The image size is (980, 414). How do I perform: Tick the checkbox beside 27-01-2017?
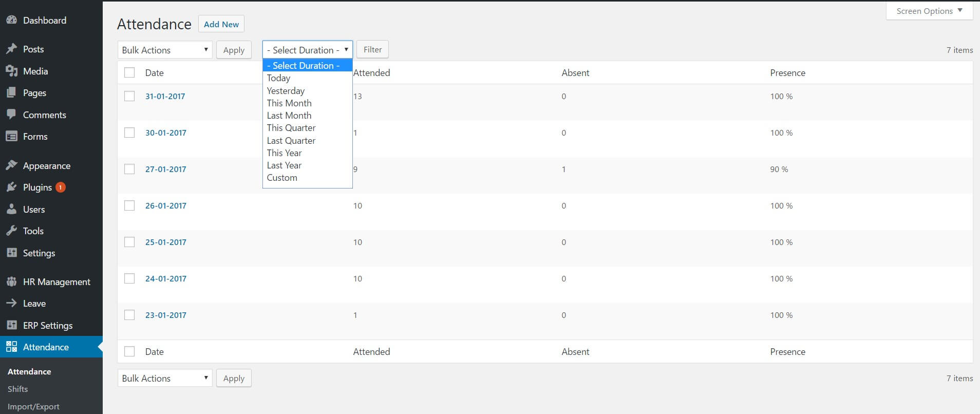pyautogui.click(x=129, y=169)
